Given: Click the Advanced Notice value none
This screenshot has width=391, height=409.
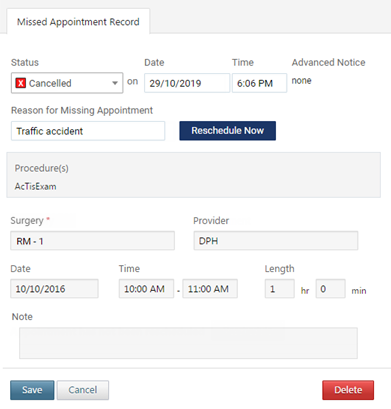Looking at the screenshot, I should point(301,81).
